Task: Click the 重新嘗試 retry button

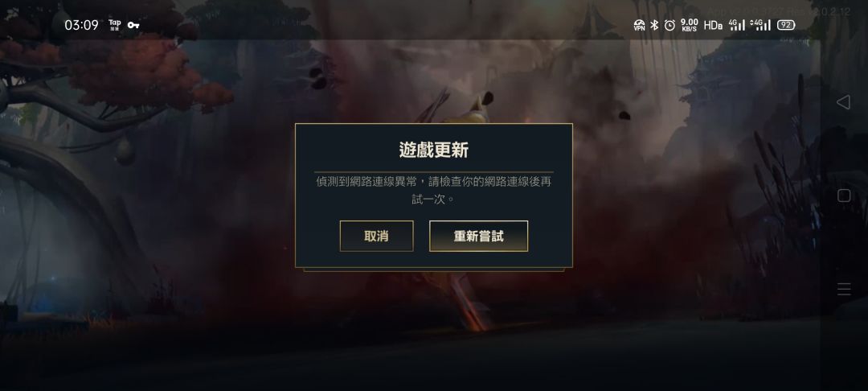Action: tap(479, 236)
